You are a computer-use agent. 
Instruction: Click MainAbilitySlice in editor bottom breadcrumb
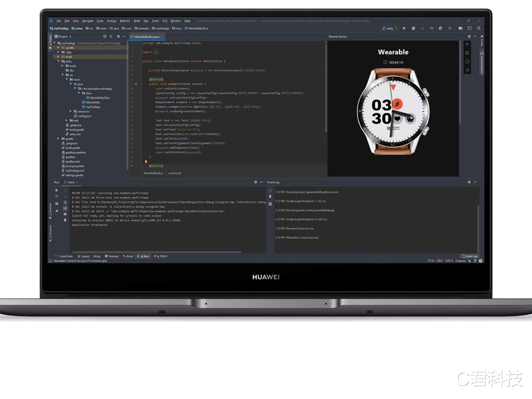(x=153, y=173)
